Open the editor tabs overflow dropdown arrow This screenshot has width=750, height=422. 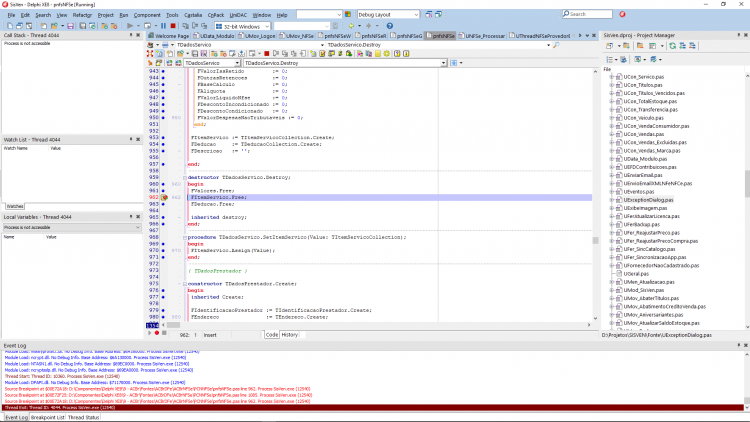point(587,36)
